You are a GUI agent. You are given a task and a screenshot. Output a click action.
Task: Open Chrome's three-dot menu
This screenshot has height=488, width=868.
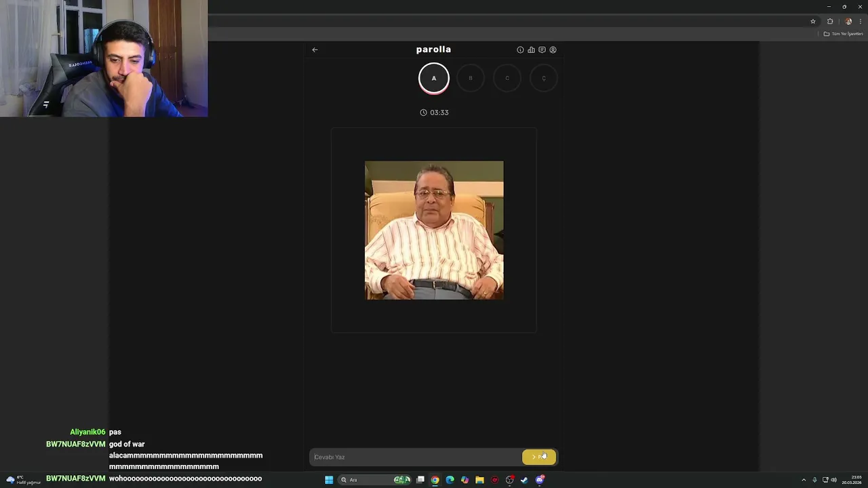(860, 21)
